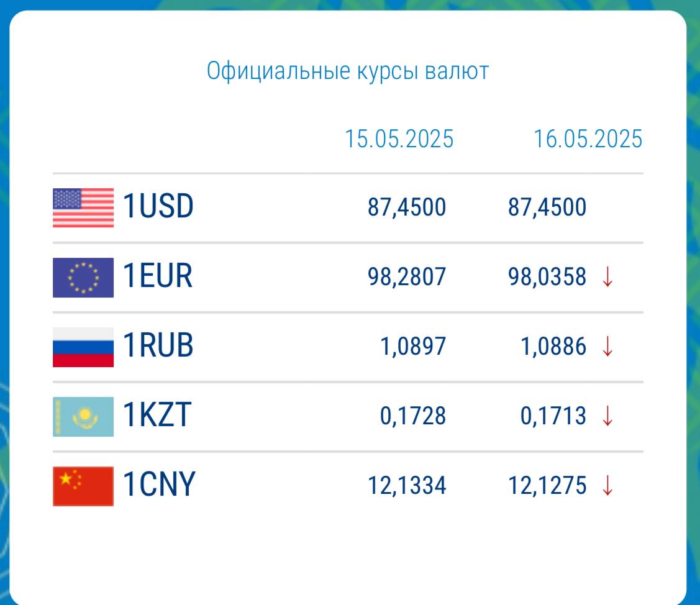Image resolution: width=700 pixels, height=605 pixels.
Task: Click the red down arrow beside RUB rate
Action: [607, 347]
